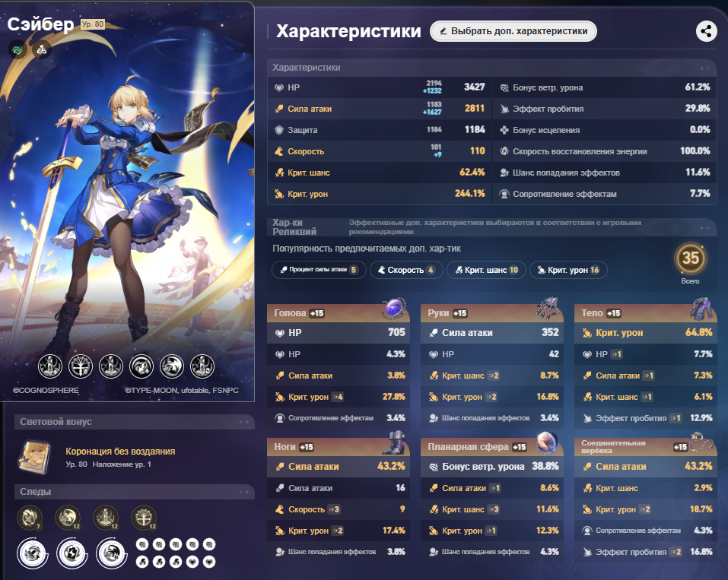Open the Соединительная верёвка rope icon
The width and height of the screenshot is (728, 580).
701,442
